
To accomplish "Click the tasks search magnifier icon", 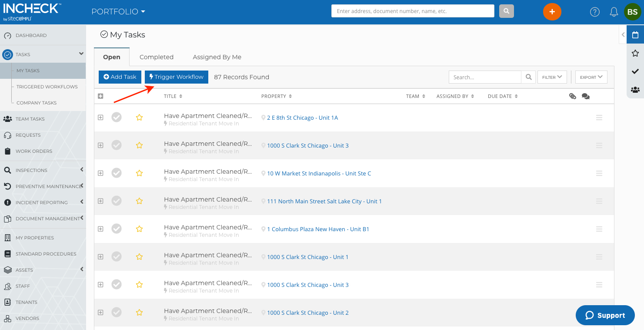I will pos(528,77).
